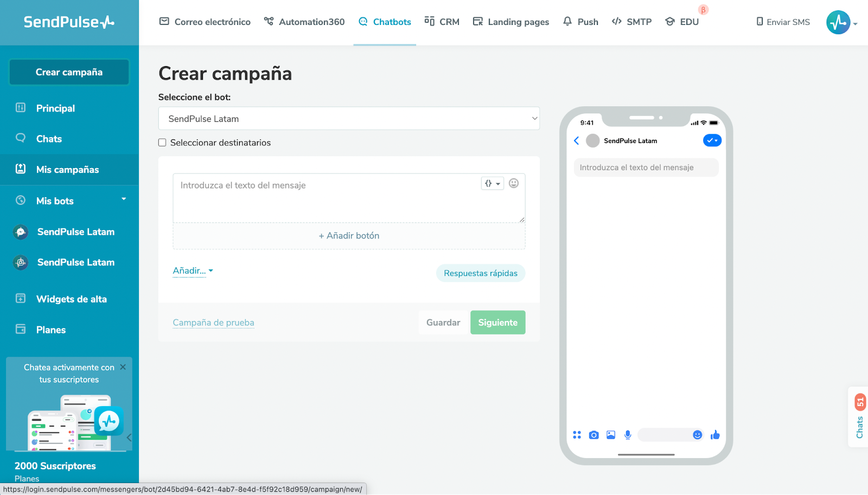
Task: Open the Campaña de prueba link
Action: coord(213,323)
